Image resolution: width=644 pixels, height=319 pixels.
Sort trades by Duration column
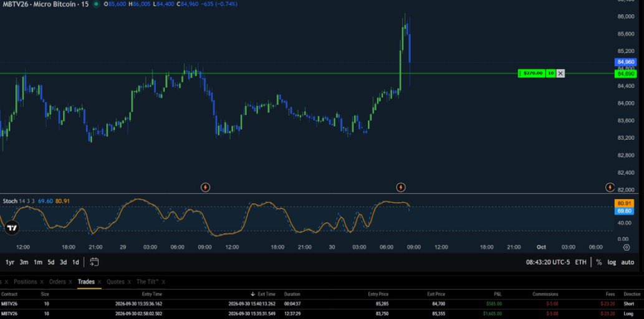292,294
